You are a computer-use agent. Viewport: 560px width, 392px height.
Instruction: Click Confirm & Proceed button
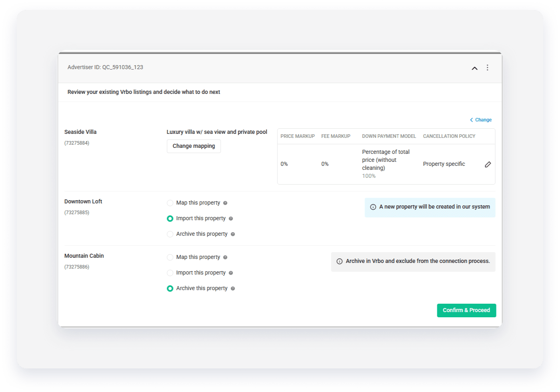pos(466,310)
